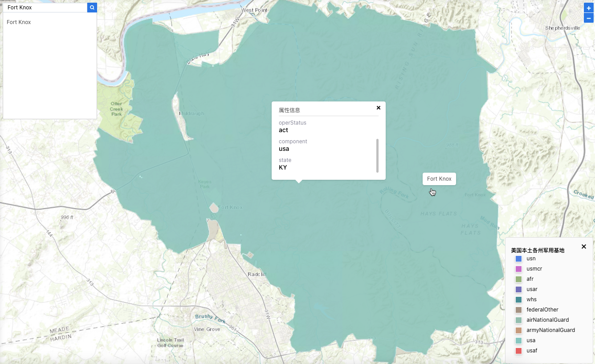
Task: Click the usn legend color swatch
Action: click(518, 259)
